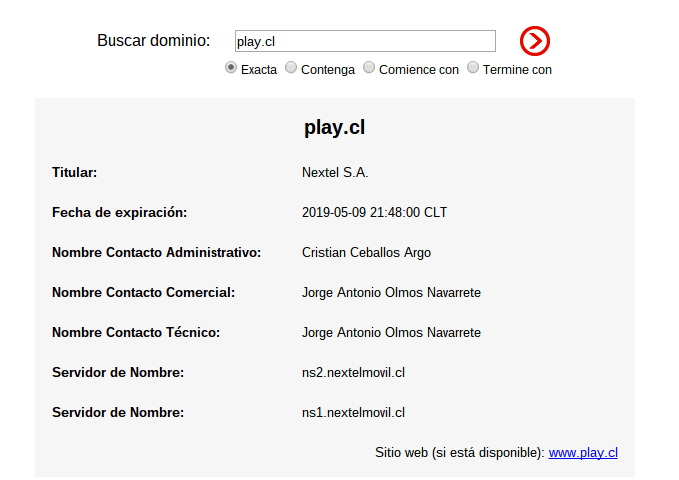The width and height of the screenshot is (679, 480).
Task: Click the expiration date 2019-05-09 value
Action: click(x=374, y=212)
